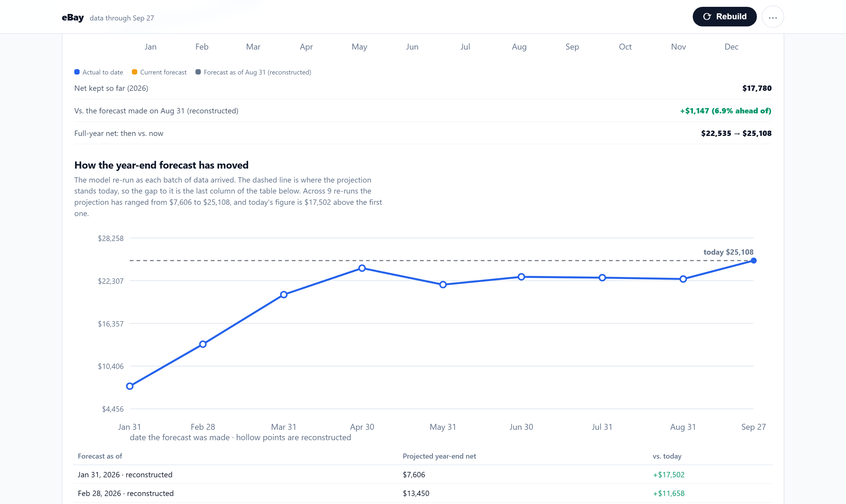Click the orange Current forecast legend swatch
Image resolution: width=846 pixels, height=504 pixels.
click(x=135, y=72)
